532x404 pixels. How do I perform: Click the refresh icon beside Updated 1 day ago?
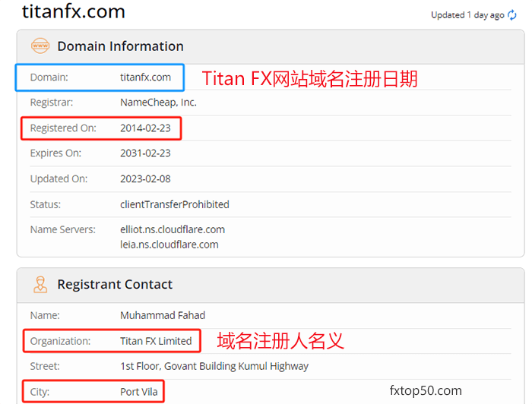tap(512, 15)
